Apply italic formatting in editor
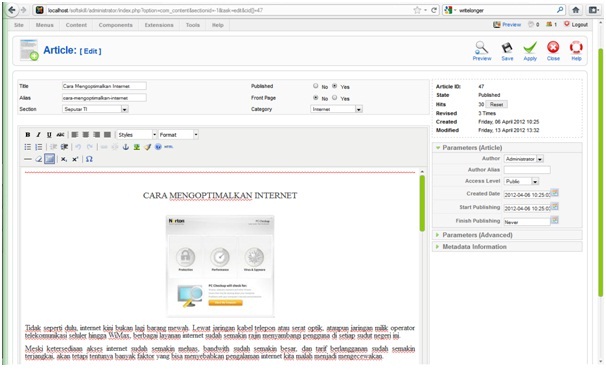 click(38, 134)
